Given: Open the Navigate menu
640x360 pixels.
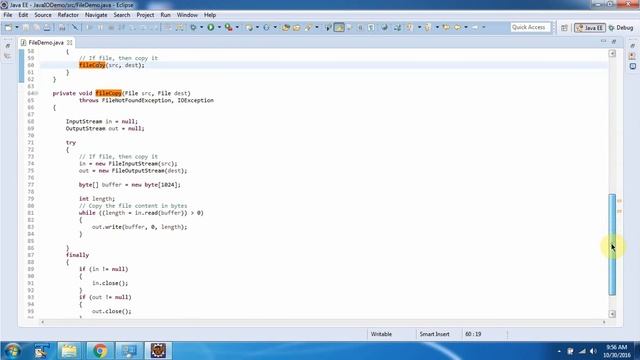Looking at the screenshot, I should pyautogui.click(x=96, y=15).
